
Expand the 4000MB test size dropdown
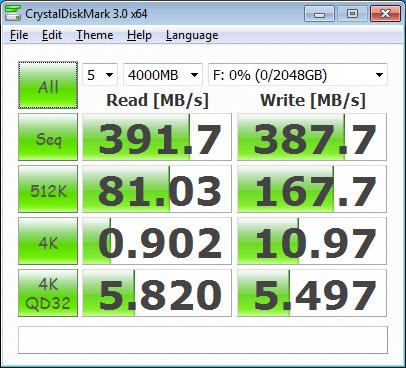tap(163, 75)
